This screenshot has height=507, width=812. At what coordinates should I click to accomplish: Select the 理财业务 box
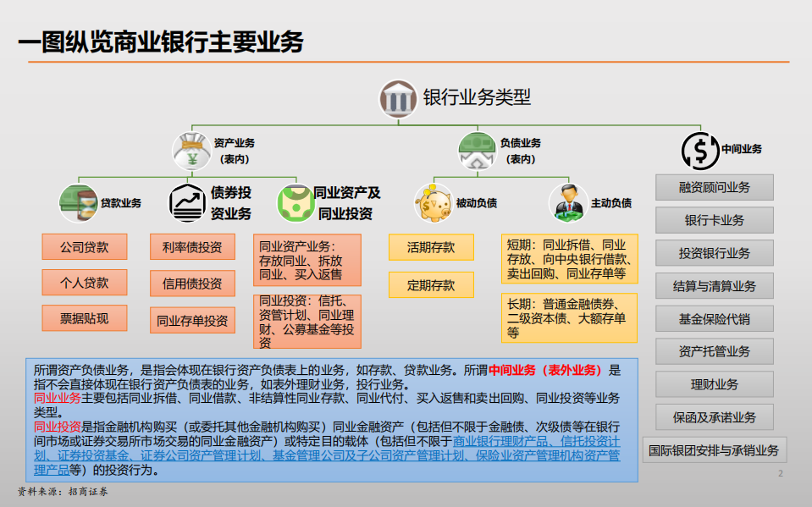click(714, 383)
